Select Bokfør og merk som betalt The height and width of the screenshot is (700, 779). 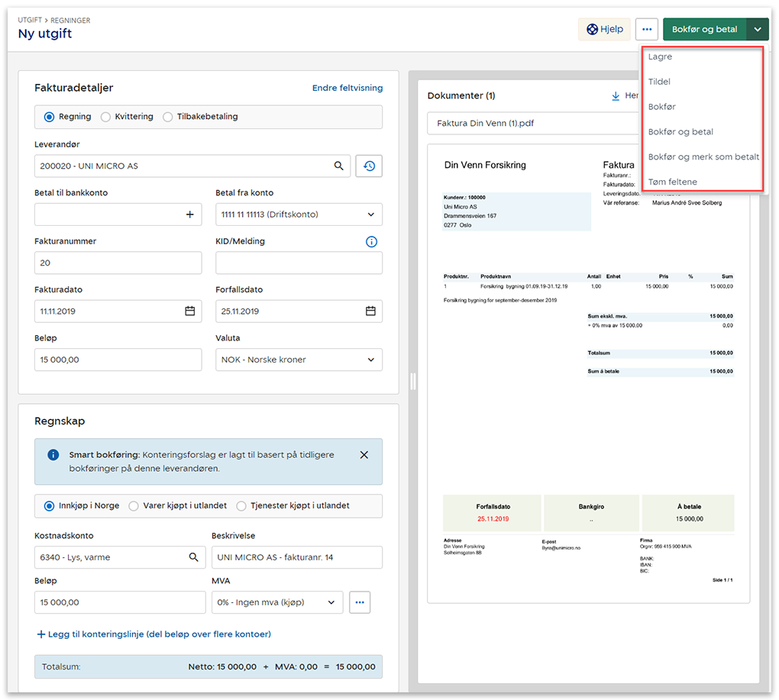coord(703,156)
